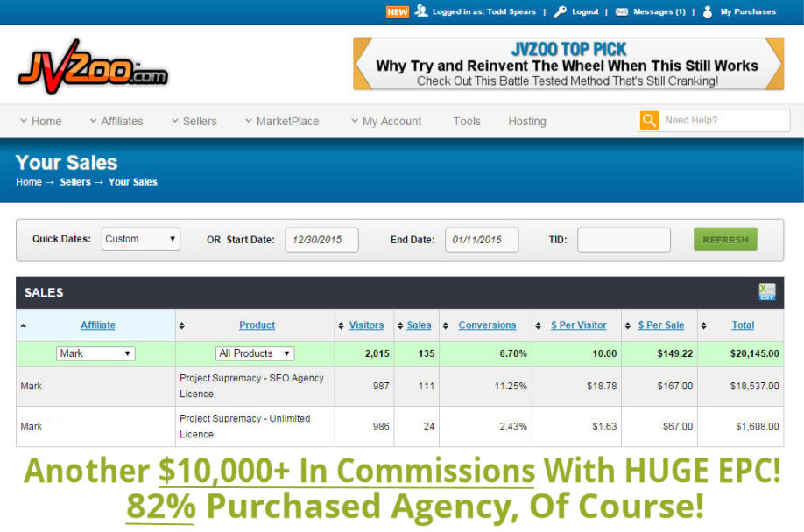Click the sort arrows beside Visitors

(341, 325)
